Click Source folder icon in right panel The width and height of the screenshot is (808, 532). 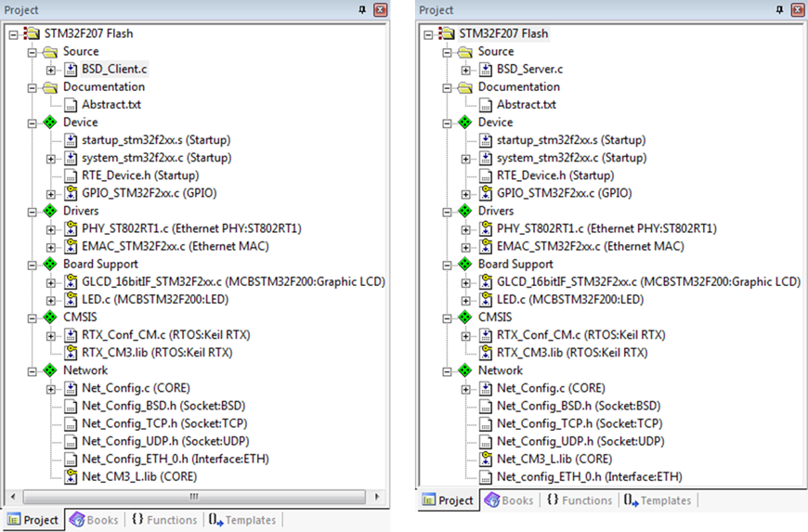click(x=466, y=52)
